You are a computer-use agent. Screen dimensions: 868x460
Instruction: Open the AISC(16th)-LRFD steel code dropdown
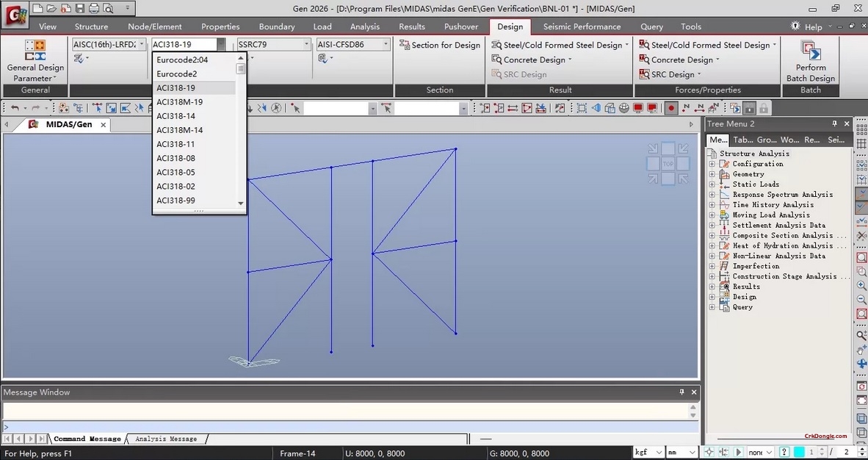tap(142, 44)
